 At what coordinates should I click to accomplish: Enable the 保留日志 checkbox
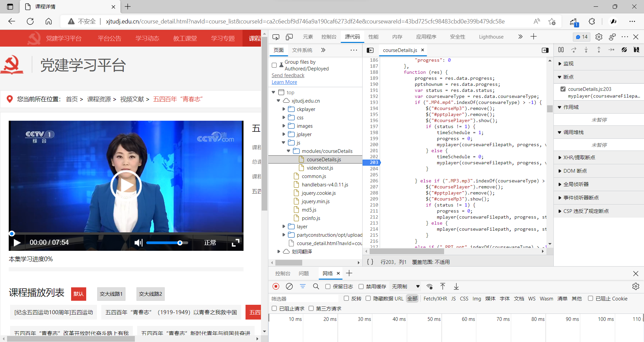328,286
